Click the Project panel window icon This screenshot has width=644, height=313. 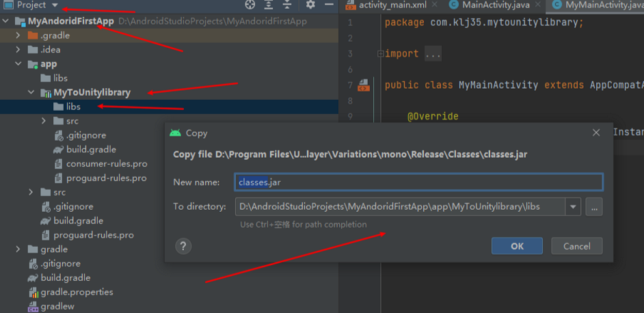[8, 5]
